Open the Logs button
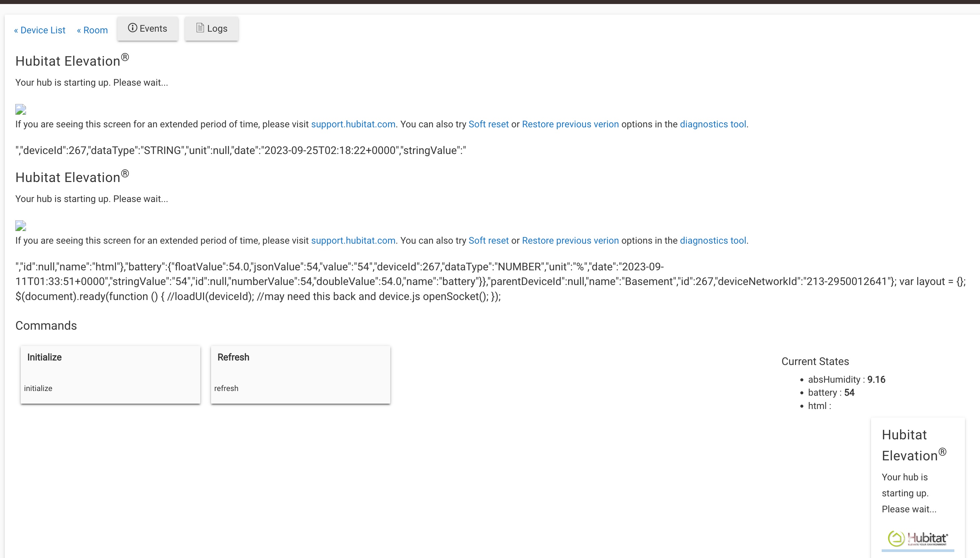Viewport: 980px width, 558px height. click(x=211, y=28)
